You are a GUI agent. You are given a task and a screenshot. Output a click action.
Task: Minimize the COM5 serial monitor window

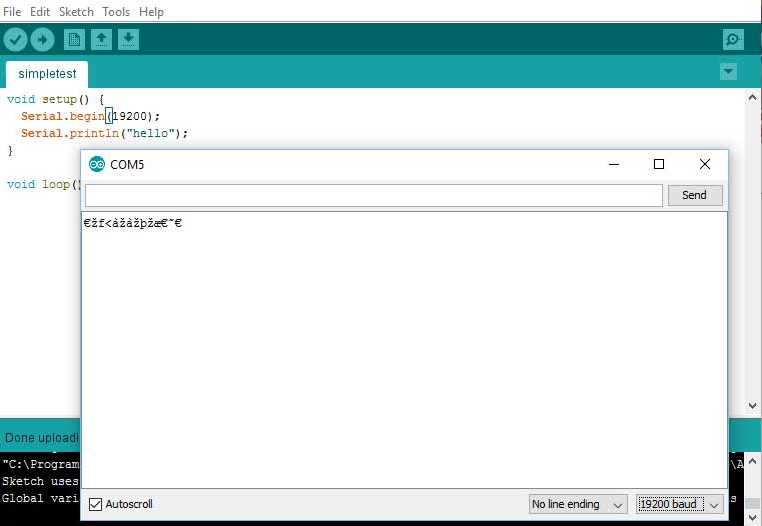point(614,164)
